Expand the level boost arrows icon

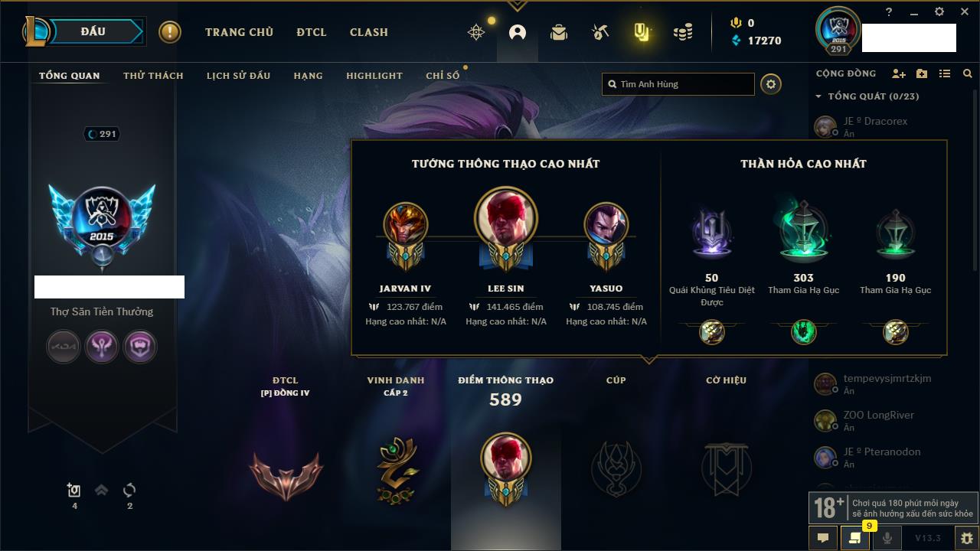(x=101, y=491)
